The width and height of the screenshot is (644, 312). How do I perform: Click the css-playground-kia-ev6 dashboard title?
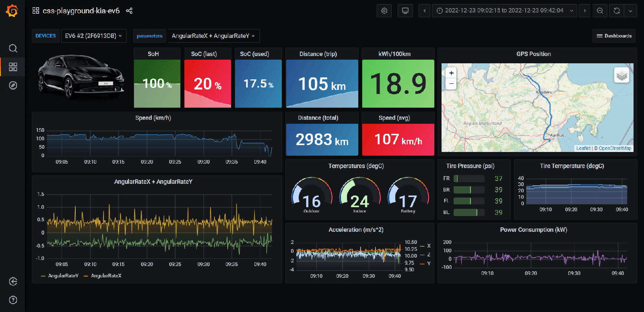[81, 11]
